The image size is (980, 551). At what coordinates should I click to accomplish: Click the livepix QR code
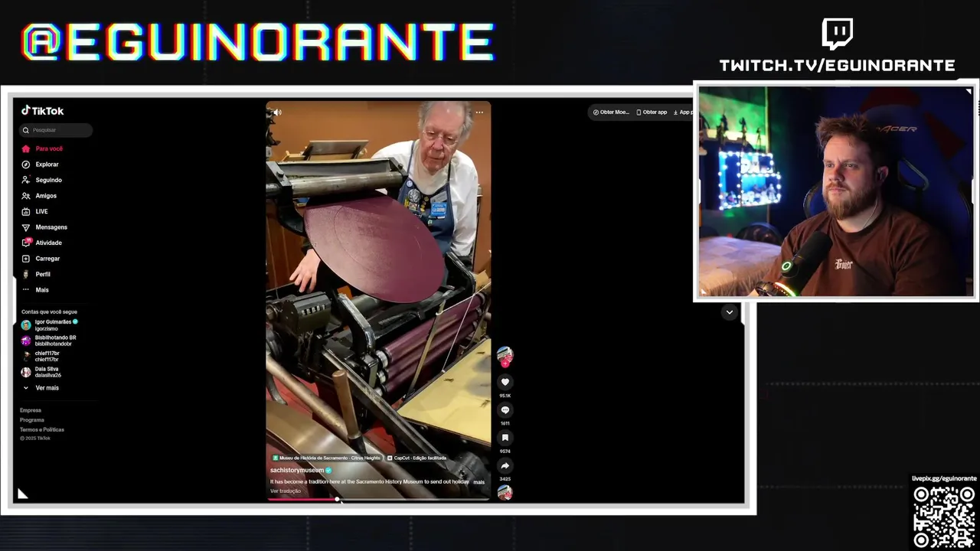coord(944,517)
